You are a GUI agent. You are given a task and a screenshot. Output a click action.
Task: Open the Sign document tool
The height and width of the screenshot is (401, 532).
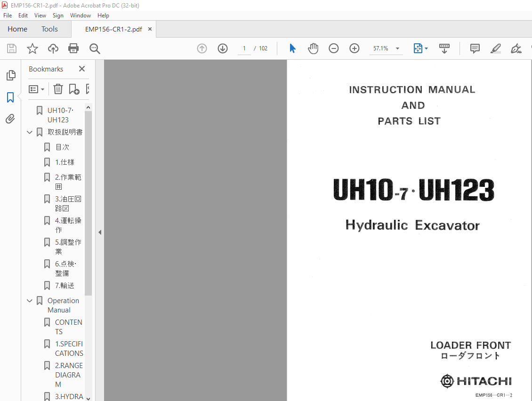point(516,48)
